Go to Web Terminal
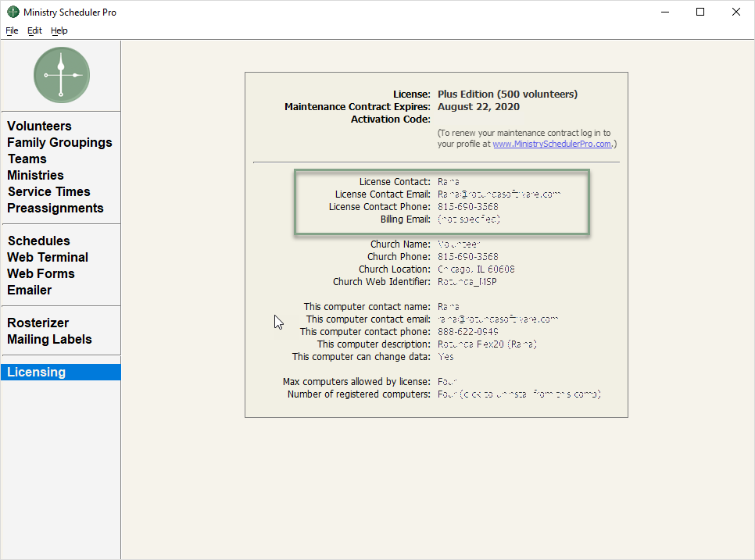 [47, 257]
